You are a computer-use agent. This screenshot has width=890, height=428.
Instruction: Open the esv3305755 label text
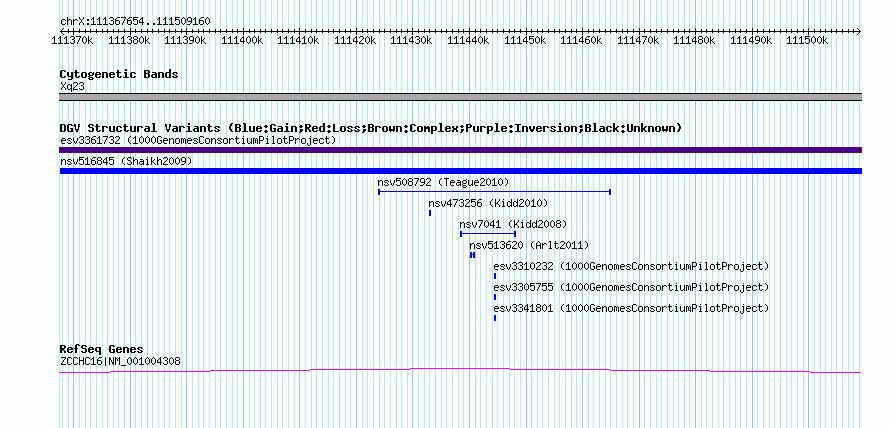click(x=631, y=287)
